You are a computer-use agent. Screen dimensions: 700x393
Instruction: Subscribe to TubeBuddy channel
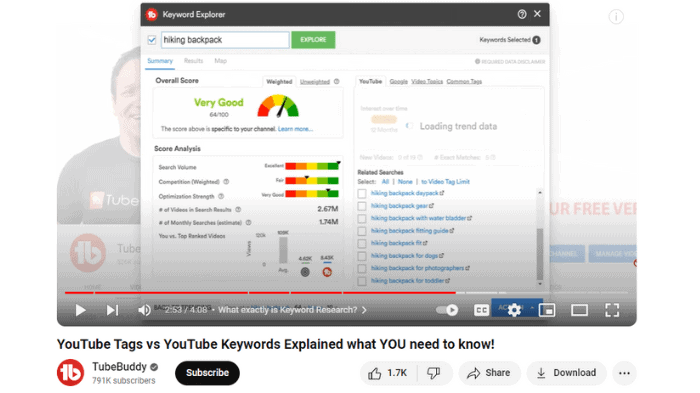(207, 373)
